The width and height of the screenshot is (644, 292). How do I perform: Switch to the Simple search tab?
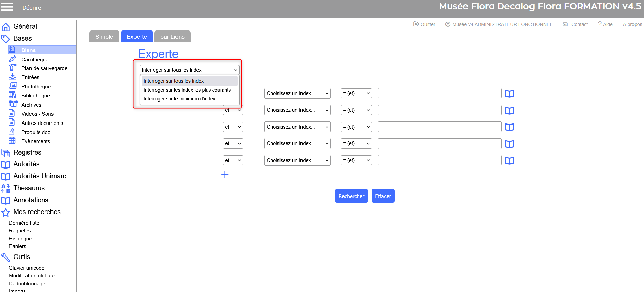[104, 37]
